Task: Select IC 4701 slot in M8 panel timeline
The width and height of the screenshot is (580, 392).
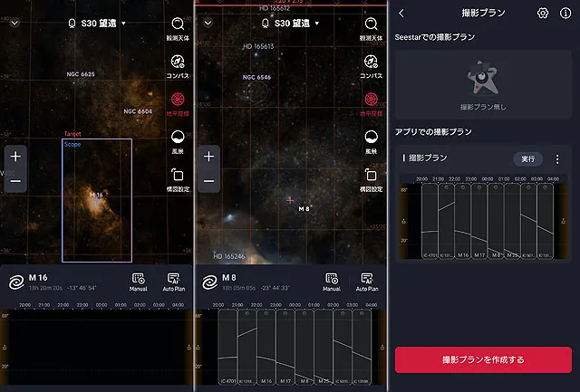Action: click(x=227, y=348)
